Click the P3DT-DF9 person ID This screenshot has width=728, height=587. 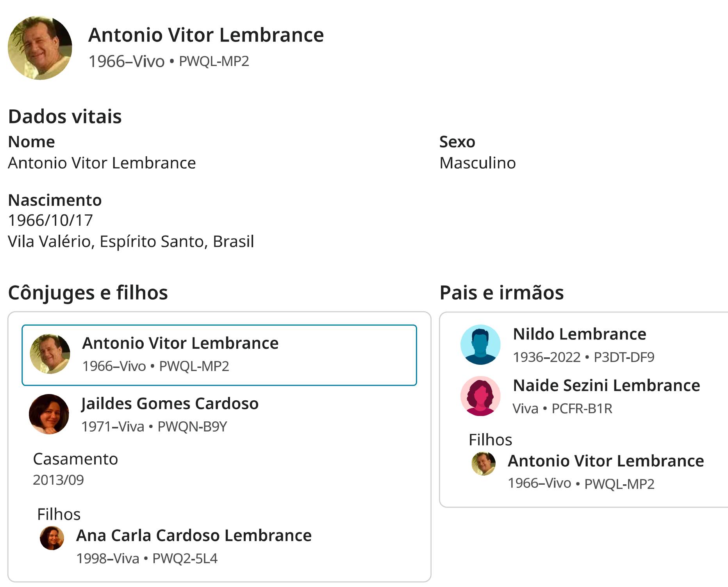click(624, 357)
